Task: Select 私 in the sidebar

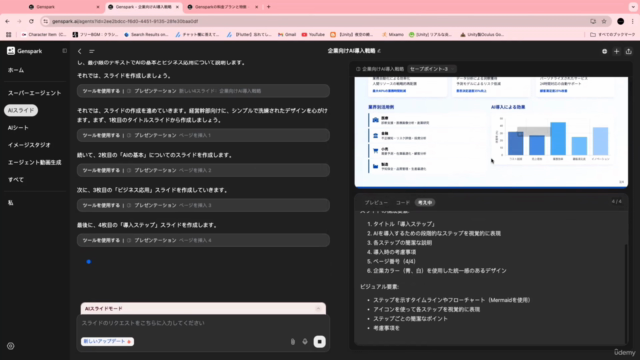Action: pos(11,203)
